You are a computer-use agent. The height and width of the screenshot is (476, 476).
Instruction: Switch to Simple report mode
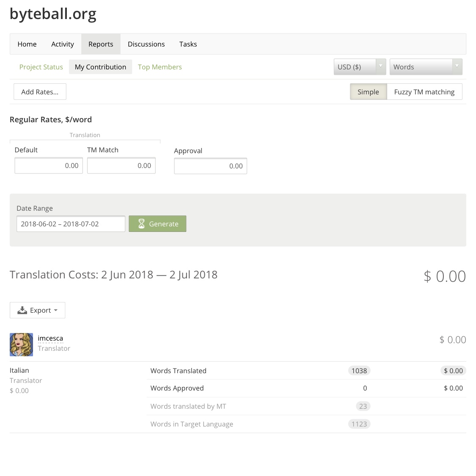(368, 92)
